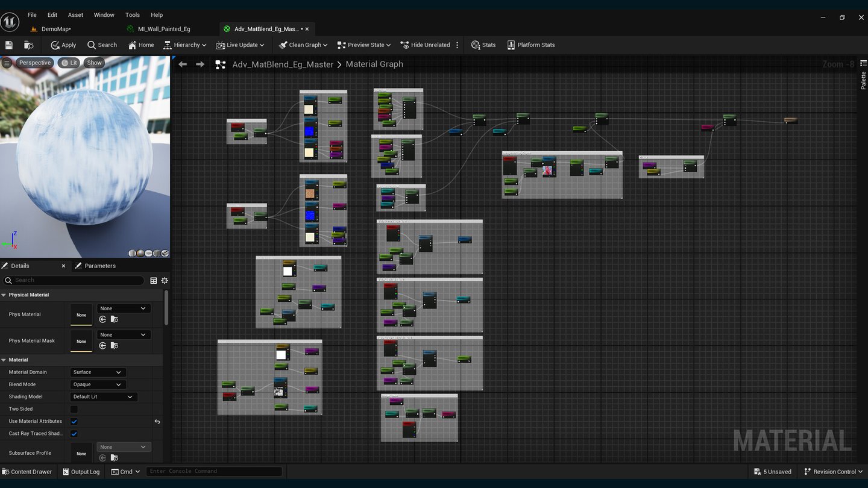Open the Asset menu
The image size is (868, 488).
(x=75, y=15)
